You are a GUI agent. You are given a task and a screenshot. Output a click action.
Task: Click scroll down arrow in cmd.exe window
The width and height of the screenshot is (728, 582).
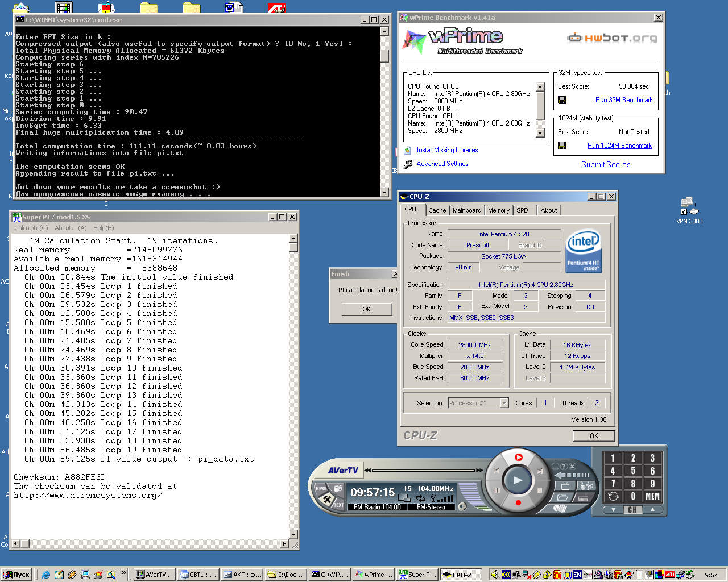tap(384, 192)
